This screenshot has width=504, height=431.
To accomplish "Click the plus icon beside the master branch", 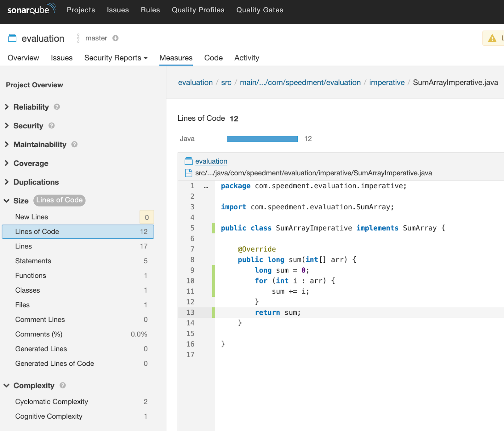I will pyautogui.click(x=115, y=38).
